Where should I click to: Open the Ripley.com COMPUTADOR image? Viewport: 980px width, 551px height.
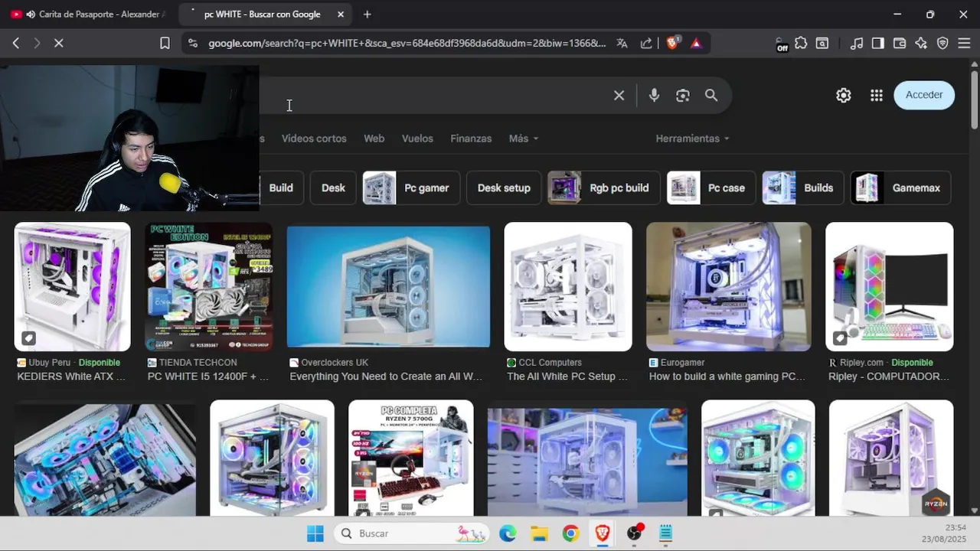coord(890,287)
